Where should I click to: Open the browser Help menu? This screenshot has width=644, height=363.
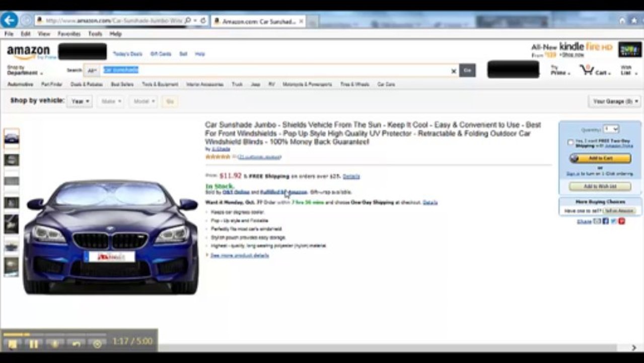[x=115, y=34]
